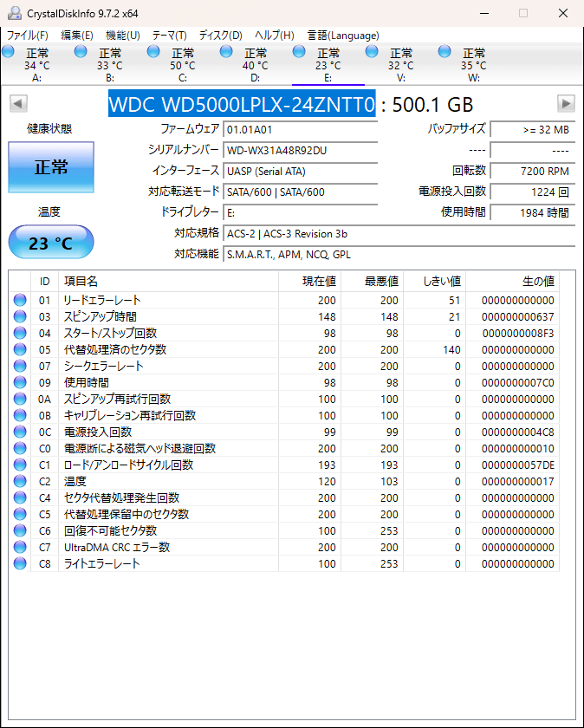This screenshot has height=728, width=584.
Task: Click the status orb for drive V:
Action: [x=372, y=53]
